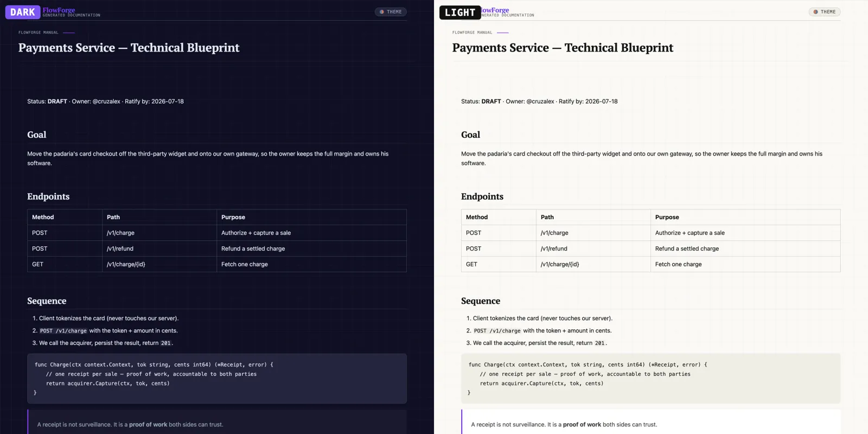Click 'return acquirer.Capture' line in dark panel
This screenshot has width=868, height=434.
(108, 384)
